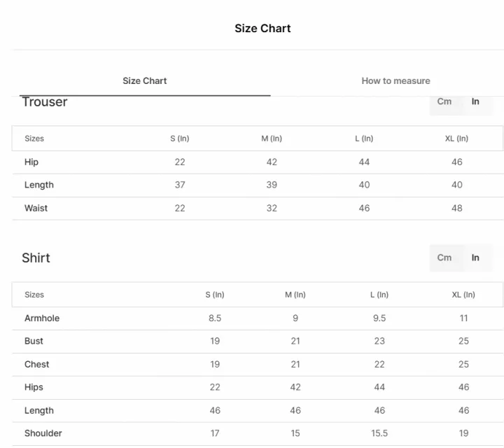Switch to the "How to measure" tab
Screen dimensions: 504x448
click(395, 80)
